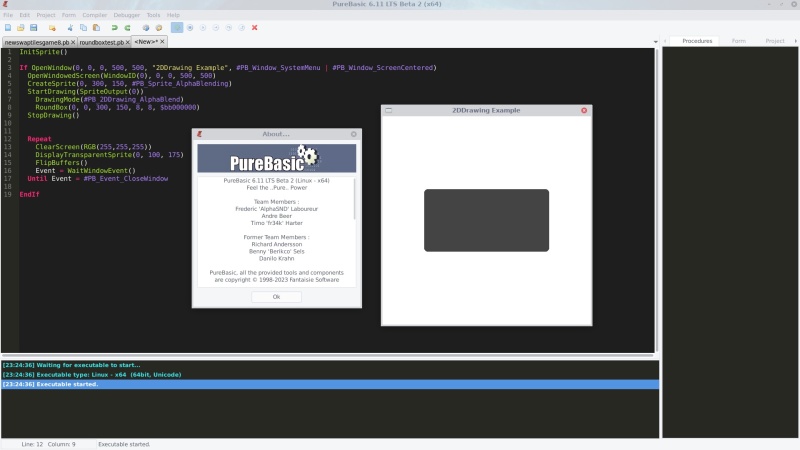Click line number 12 in the gutter

coord(8,139)
